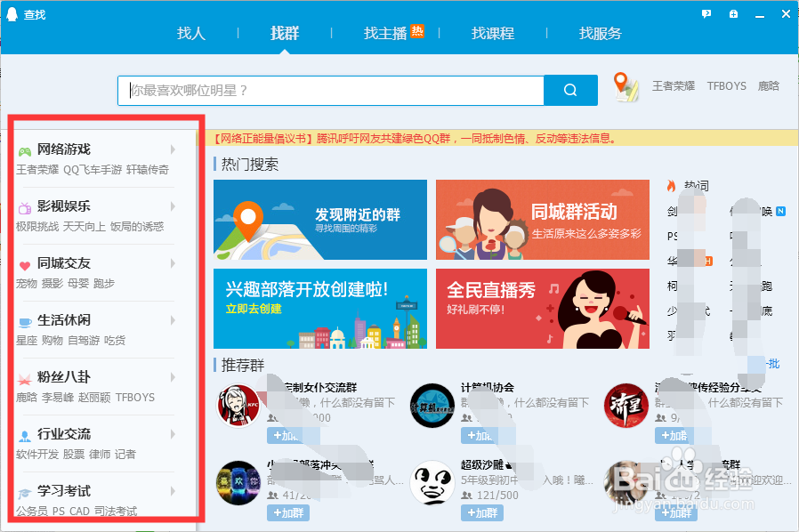799x532 pixels.
Task: Click the 王者荣耀 suggestion next to the search bar
Action: click(674, 86)
